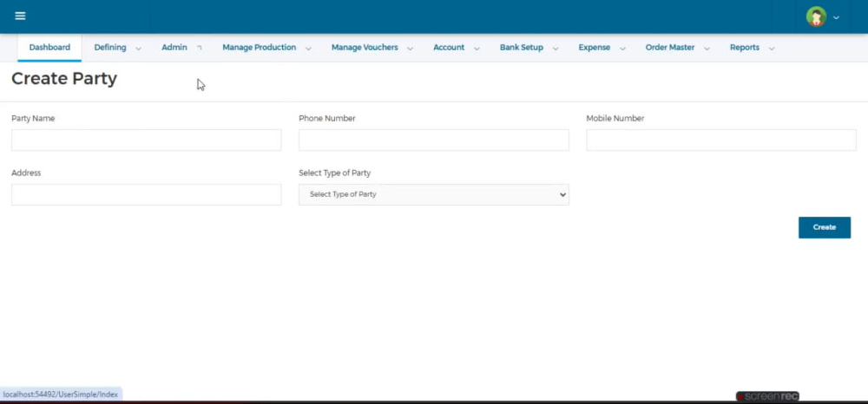The width and height of the screenshot is (868, 404).
Task: Click the Select Type of Party label
Action: 335,173
